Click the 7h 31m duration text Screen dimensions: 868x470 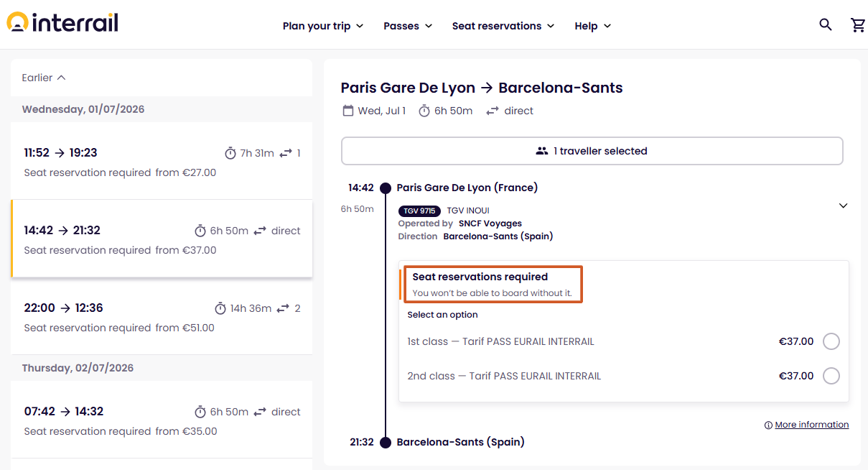257,153
